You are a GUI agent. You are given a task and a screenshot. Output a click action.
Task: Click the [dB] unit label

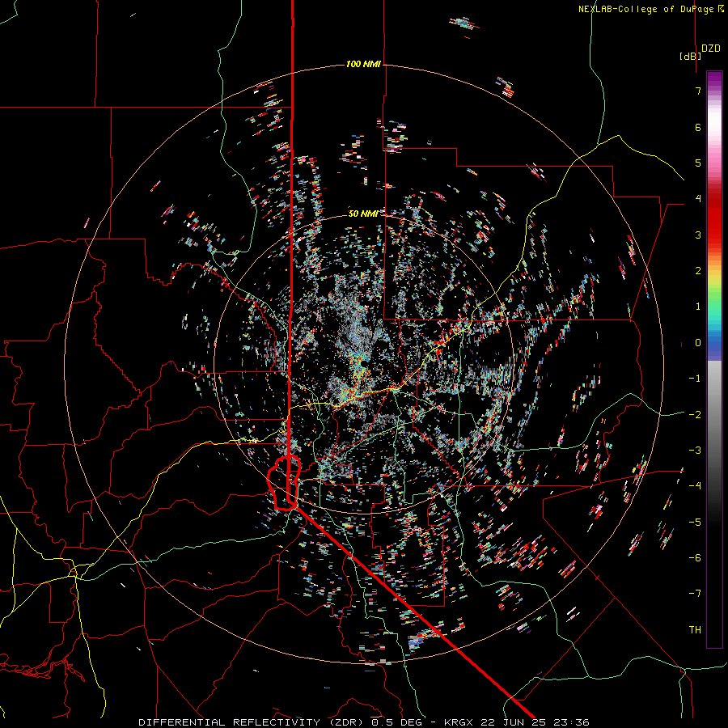pos(690,56)
